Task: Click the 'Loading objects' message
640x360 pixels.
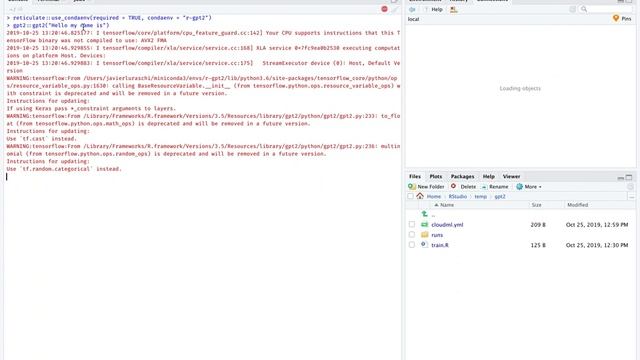Action: click(520, 89)
